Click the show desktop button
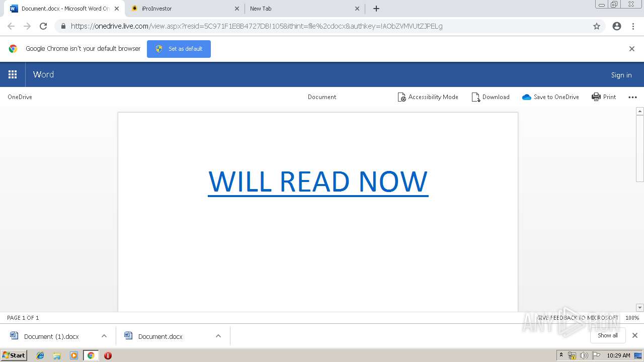This screenshot has width=644, height=362. pos(638,355)
